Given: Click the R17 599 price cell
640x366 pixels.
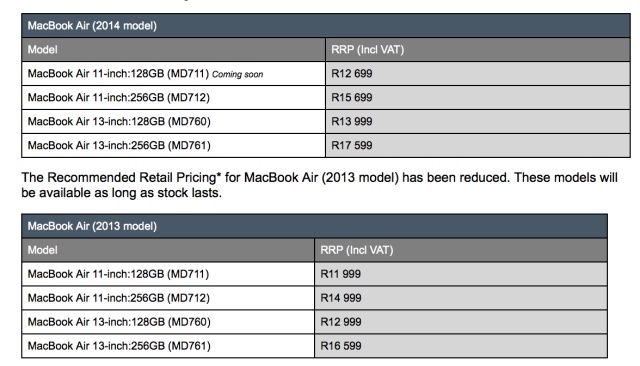Looking at the screenshot, I should 478,146.
